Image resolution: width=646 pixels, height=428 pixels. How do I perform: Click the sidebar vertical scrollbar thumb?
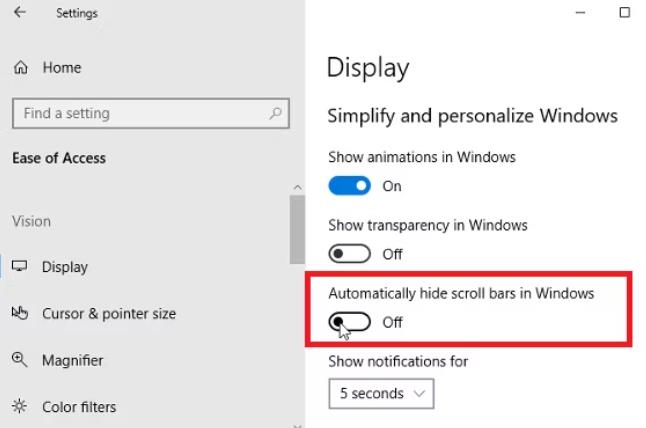point(297,229)
